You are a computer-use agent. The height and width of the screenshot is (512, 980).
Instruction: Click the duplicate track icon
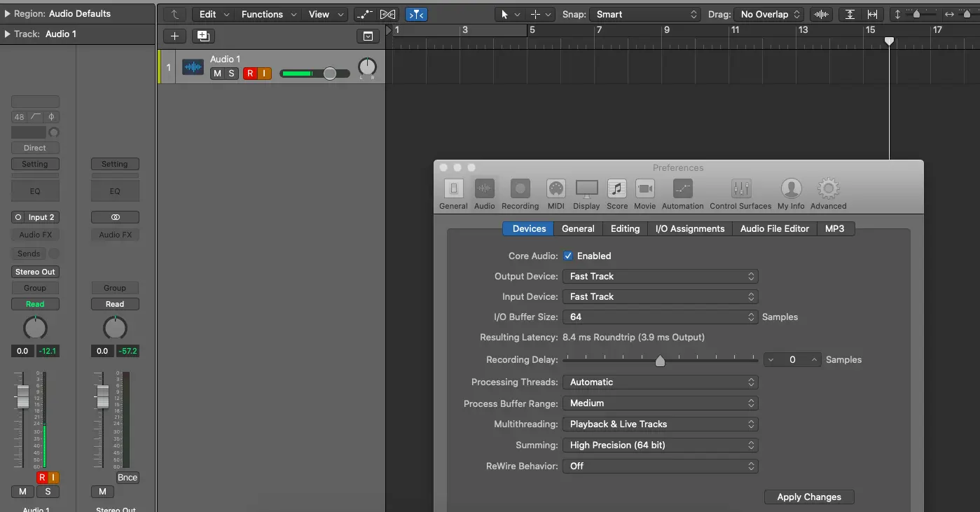(x=203, y=36)
